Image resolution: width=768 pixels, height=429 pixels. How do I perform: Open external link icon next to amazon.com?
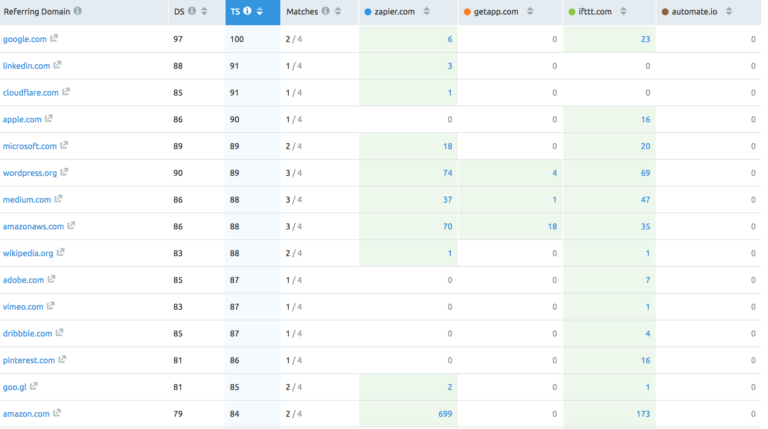point(57,413)
